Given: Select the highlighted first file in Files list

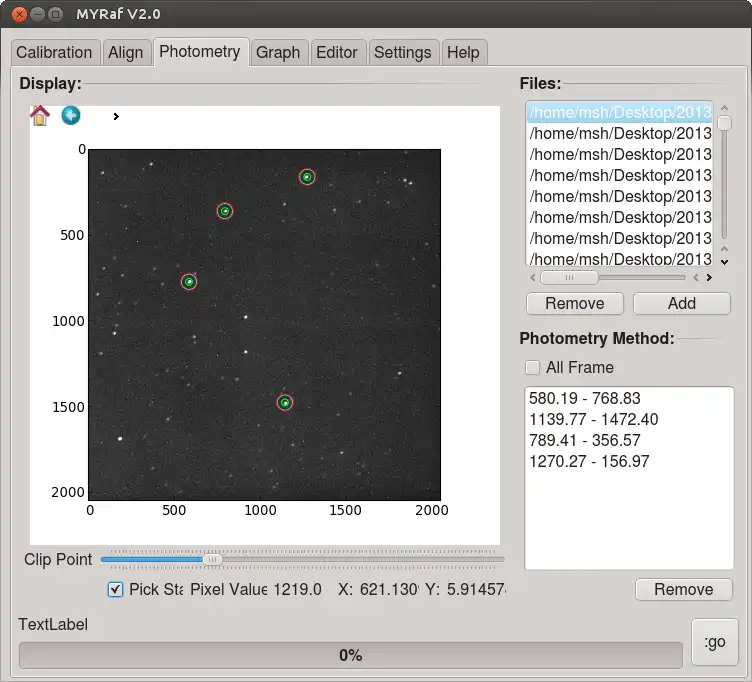Looking at the screenshot, I should point(620,112).
